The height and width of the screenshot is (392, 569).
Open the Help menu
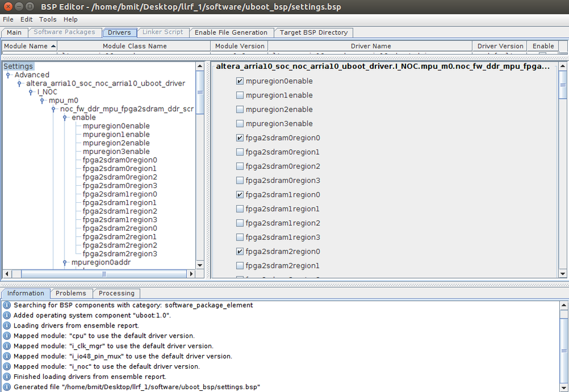tap(71, 19)
